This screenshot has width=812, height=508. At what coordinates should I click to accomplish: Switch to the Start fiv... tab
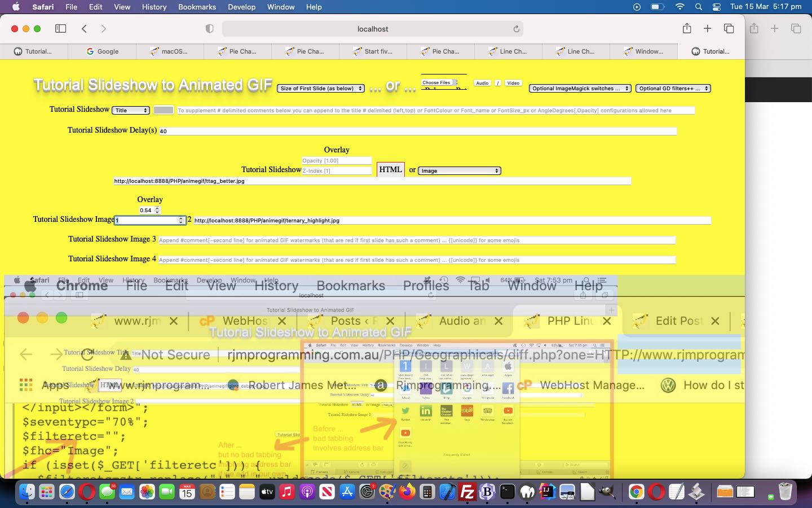pos(373,51)
